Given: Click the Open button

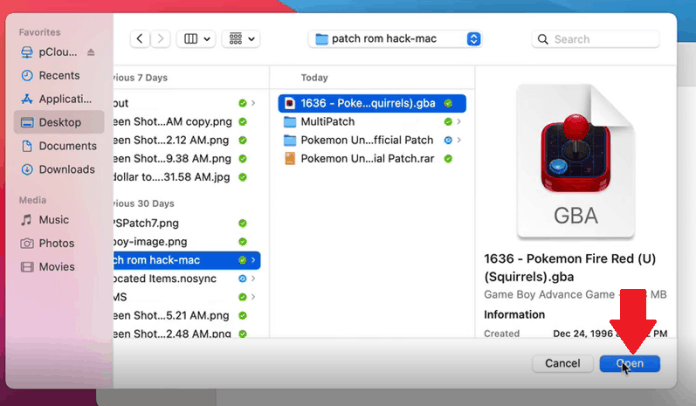Looking at the screenshot, I should point(629,363).
